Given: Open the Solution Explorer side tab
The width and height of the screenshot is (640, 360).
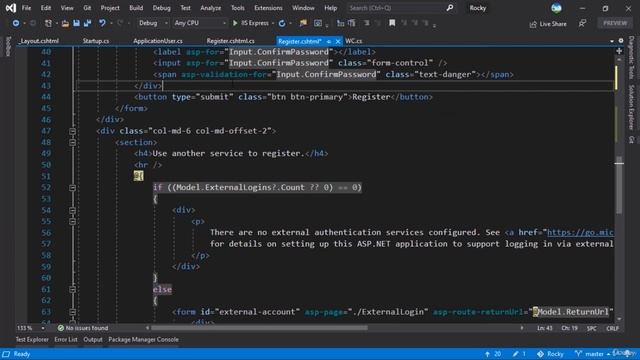Looking at the screenshot, I should click(631, 107).
